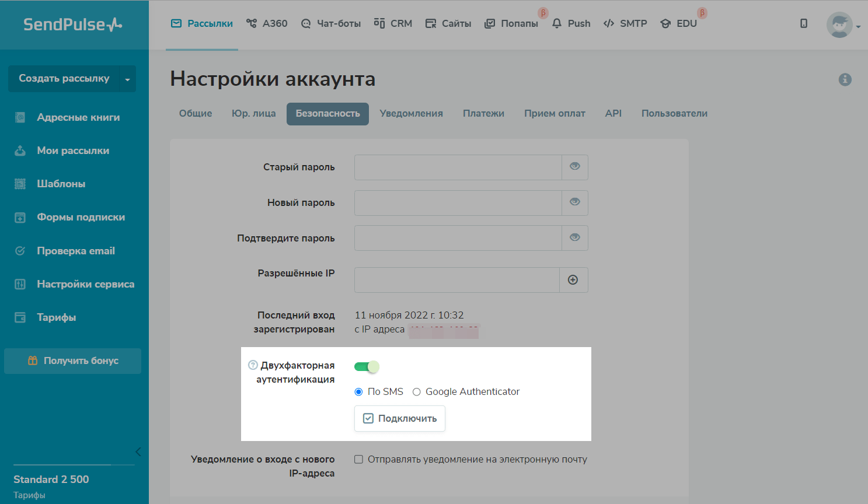Viewport: 868px width, 504px height.
Task: Click into the new password field
Action: pos(458,202)
